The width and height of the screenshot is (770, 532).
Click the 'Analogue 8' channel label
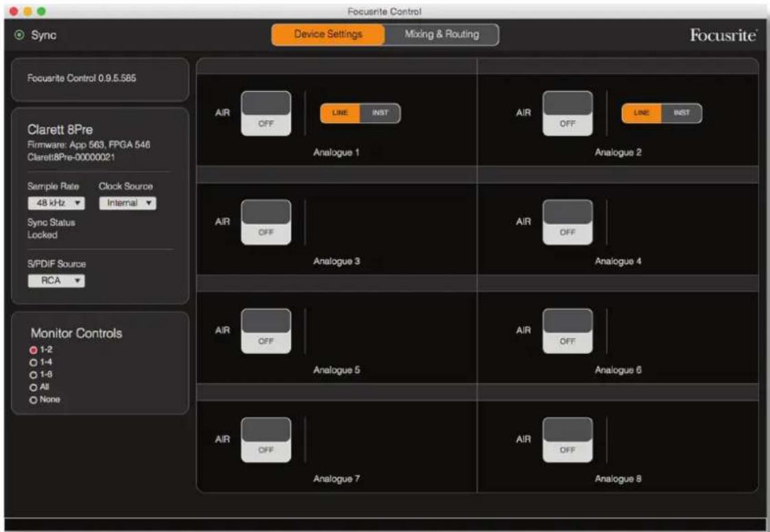pyautogui.click(x=618, y=479)
